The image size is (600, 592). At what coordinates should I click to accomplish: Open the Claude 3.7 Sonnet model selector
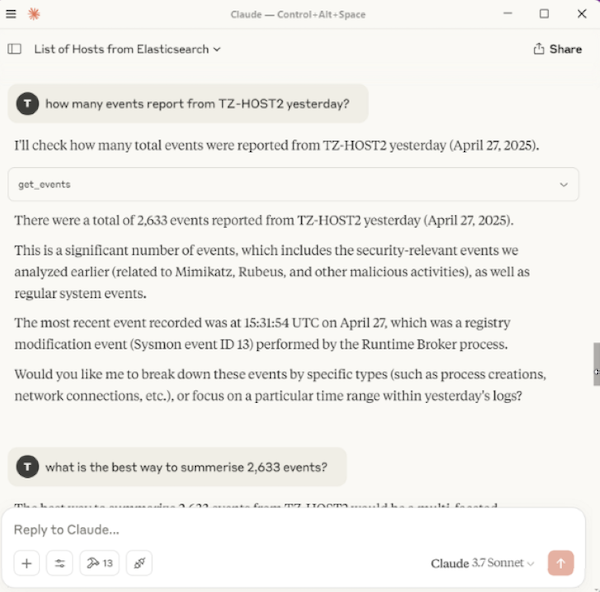(x=482, y=563)
